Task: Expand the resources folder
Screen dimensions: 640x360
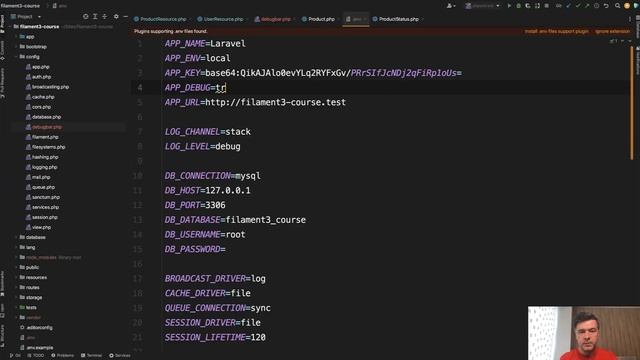Action: coord(16,278)
